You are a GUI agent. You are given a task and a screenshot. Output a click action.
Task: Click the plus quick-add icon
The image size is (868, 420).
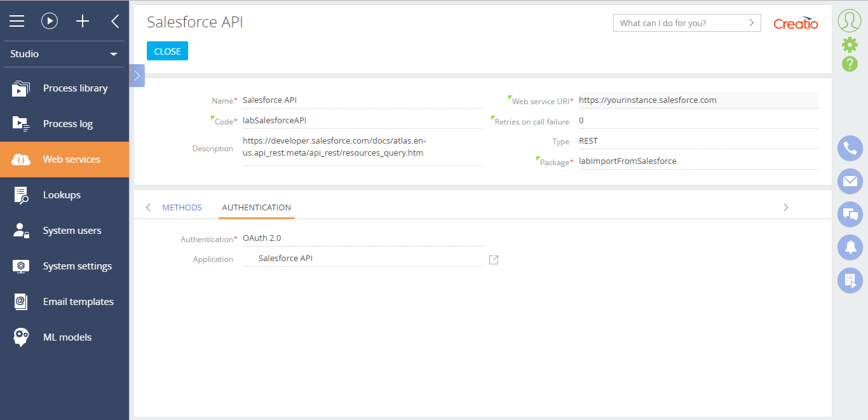click(83, 21)
